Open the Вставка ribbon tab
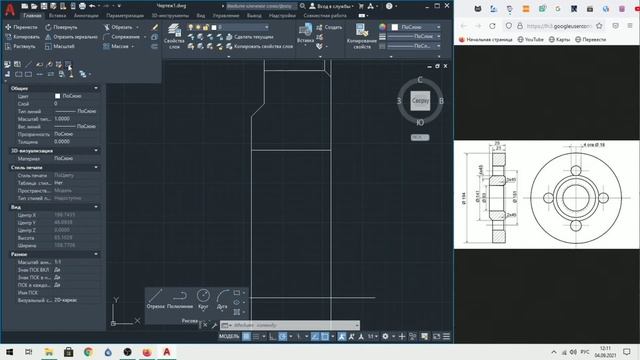This screenshot has height=360, width=640. click(x=58, y=16)
